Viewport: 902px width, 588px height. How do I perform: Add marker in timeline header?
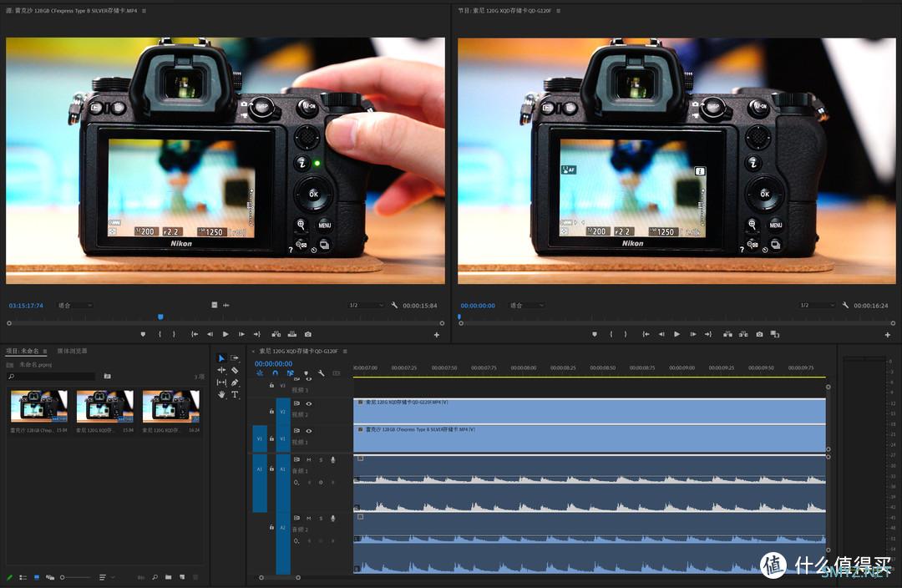[x=306, y=373]
